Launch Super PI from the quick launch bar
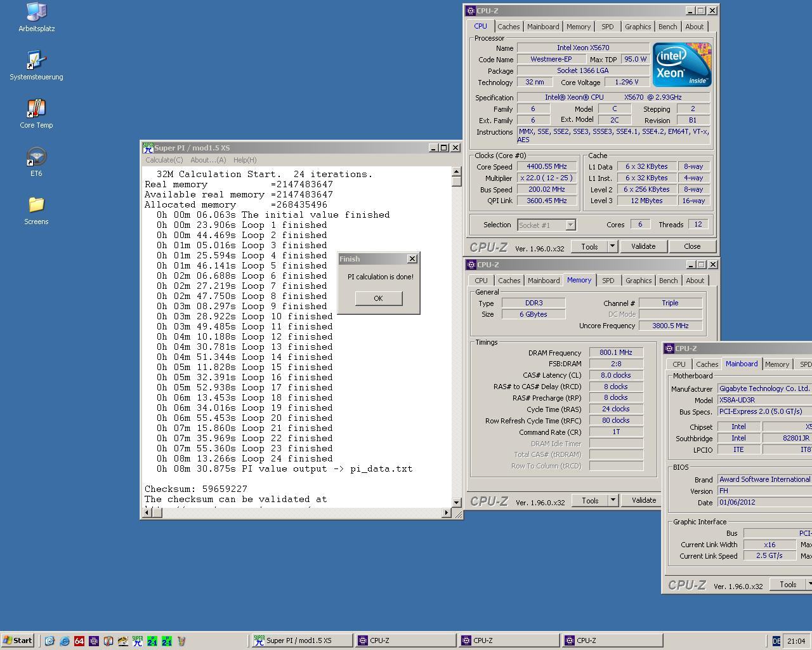The height and width of the screenshot is (650, 812). tap(137, 641)
